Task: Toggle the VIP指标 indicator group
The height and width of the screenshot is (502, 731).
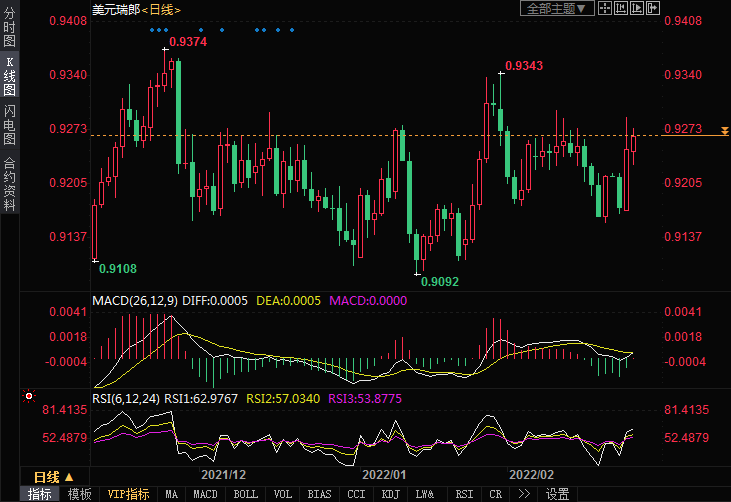Action: 128,494
